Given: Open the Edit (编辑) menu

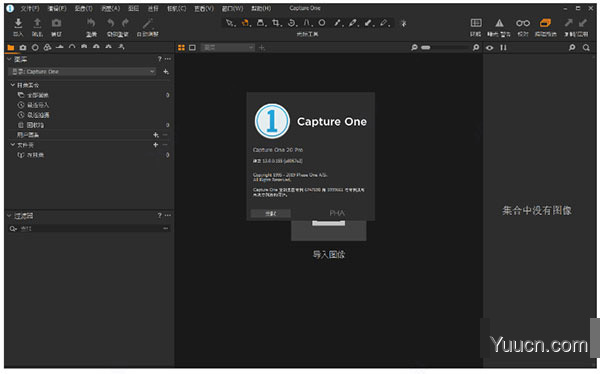Looking at the screenshot, I should 57,8.
